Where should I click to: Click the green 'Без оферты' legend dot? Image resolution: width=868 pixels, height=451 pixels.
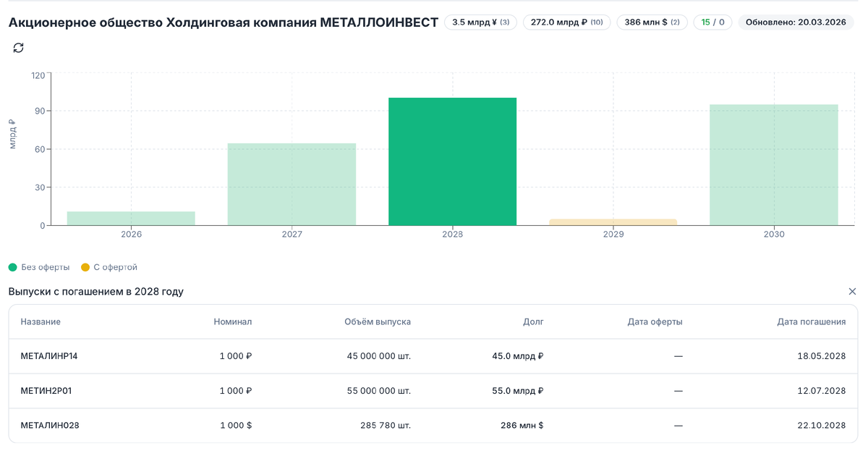click(12, 267)
